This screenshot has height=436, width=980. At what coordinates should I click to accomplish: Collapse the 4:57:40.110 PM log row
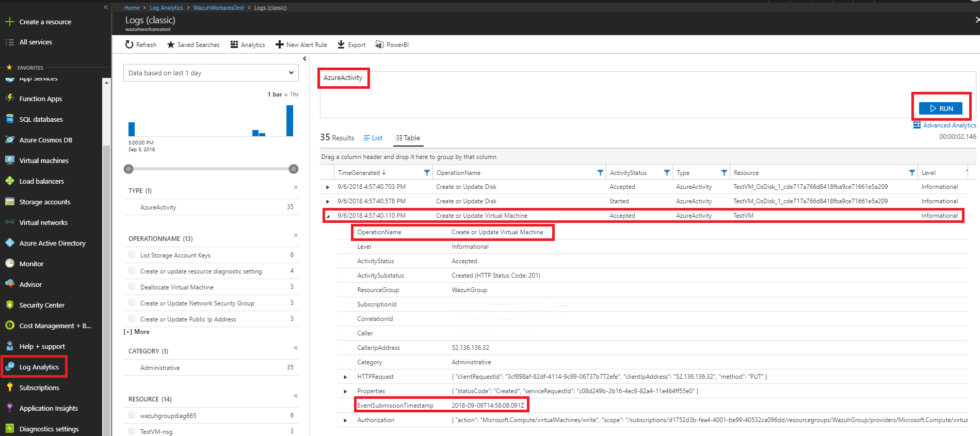pyautogui.click(x=328, y=216)
